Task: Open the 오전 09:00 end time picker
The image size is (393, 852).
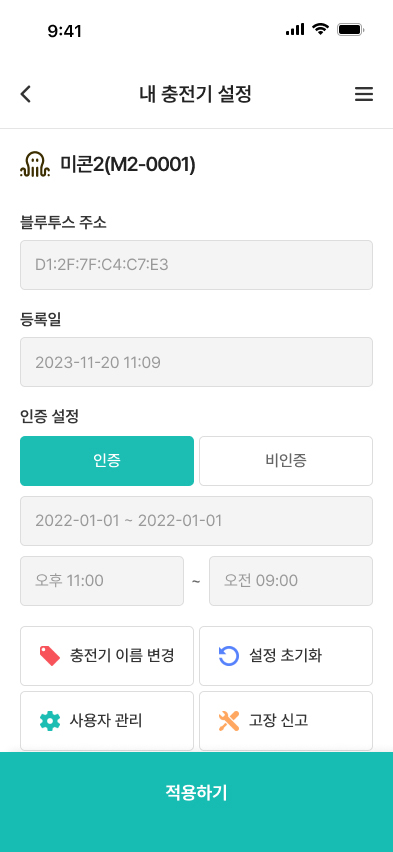Action: pos(291,581)
